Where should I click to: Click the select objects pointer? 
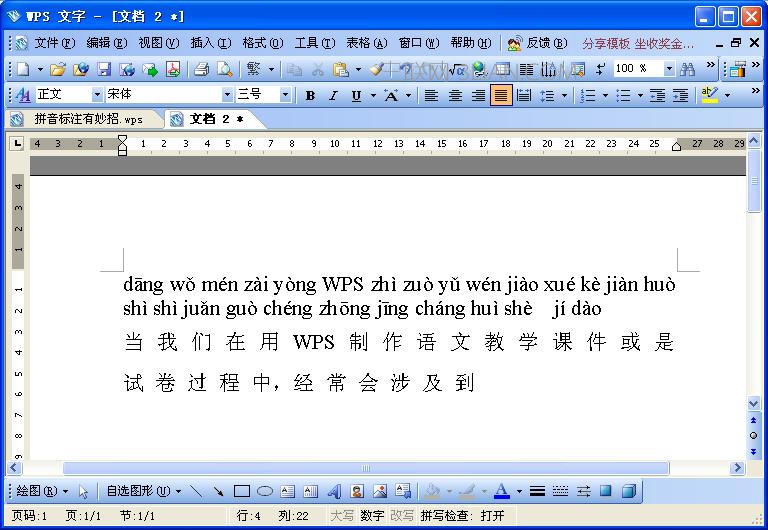tap(83, 491)
